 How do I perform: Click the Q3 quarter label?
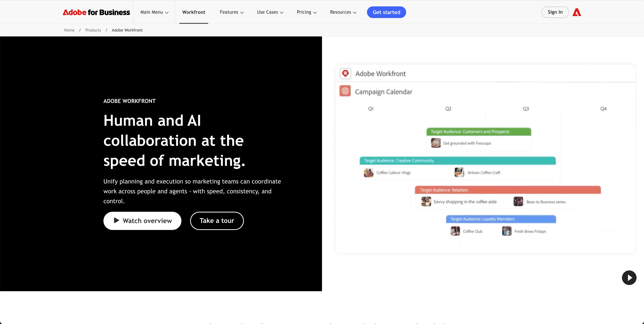pos(526,109)
